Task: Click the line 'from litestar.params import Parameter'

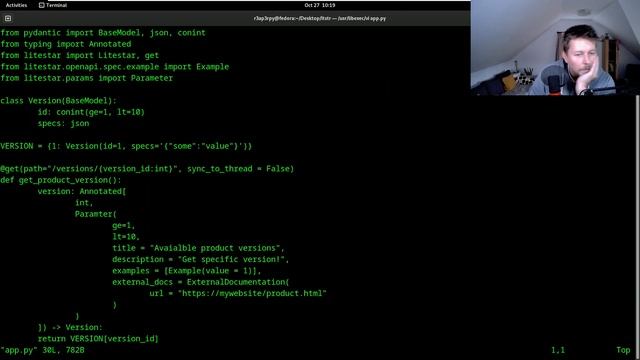Action: (87, 78)
